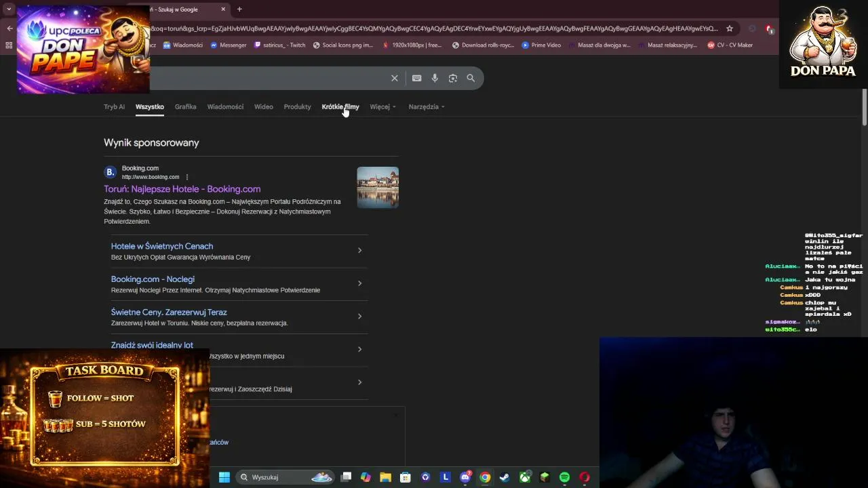868x488 pixels.
Task: Expand the Więcej dropdown filter
Action: click(382, 106)
